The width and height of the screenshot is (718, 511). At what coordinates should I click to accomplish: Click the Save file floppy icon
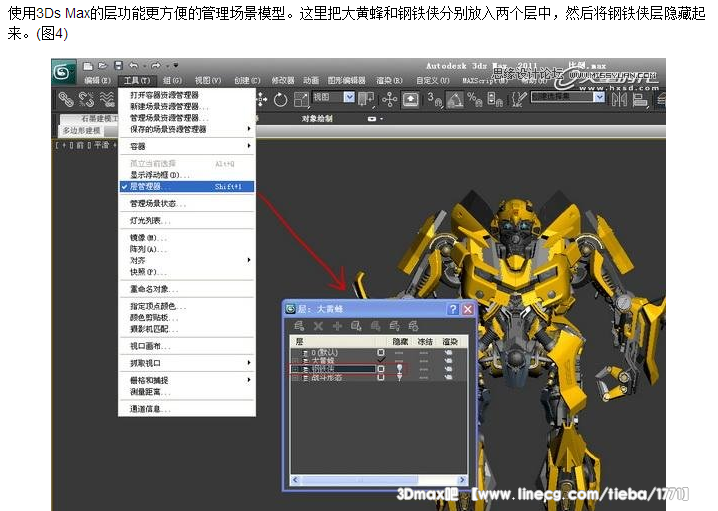pos(118,66)
